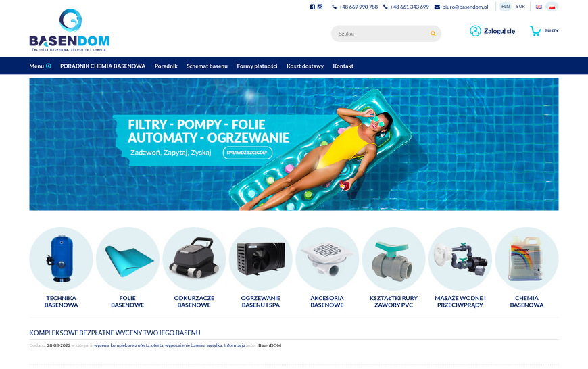Switch currency to PLN
This screenshot has width=588, height=369.
506,6
